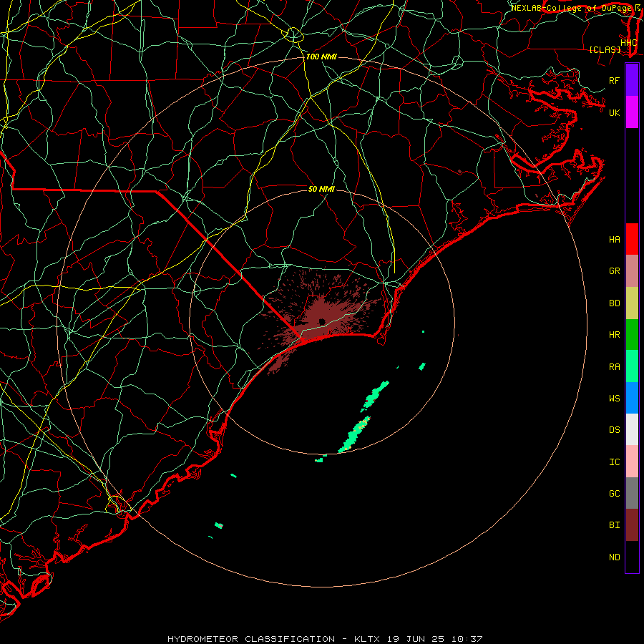This screenshot has width=644, height=644.
Task: Click the black radar site dot in brown echoes
Action: (x=322, y=321)
